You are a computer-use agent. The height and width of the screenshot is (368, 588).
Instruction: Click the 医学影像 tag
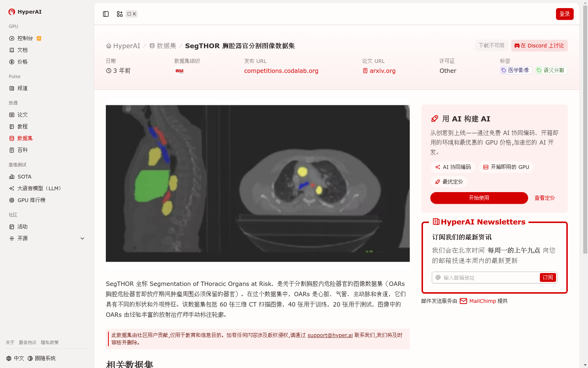tap(516, 70)
